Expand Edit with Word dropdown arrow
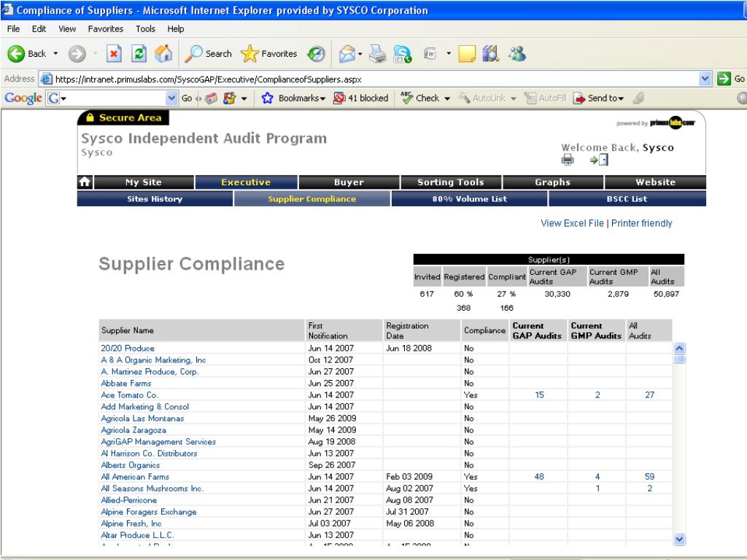The image size is (747, 560). [449, 54]
